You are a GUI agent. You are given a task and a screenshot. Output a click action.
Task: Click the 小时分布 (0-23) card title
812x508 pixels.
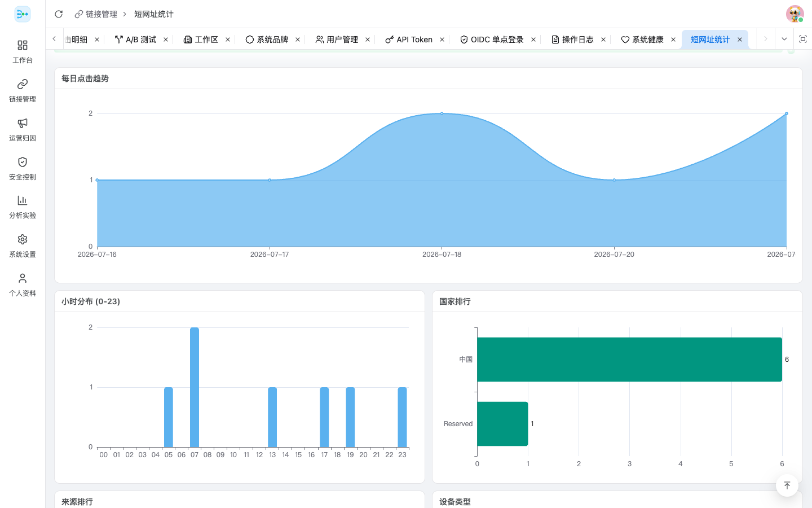(91, 301)
